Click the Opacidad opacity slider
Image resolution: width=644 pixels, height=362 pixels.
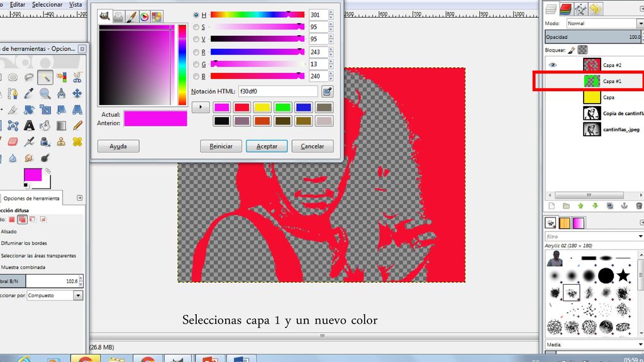tap(594, 37)
